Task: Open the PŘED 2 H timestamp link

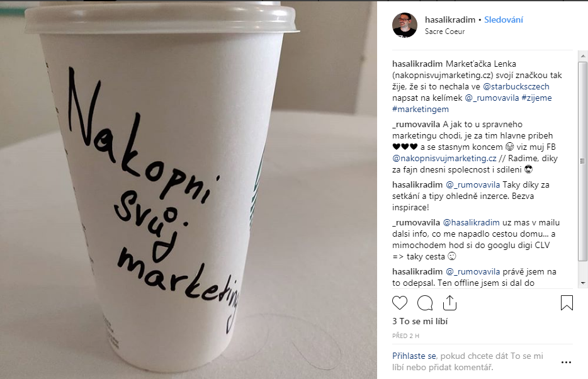Action: (x=406, y=336)
